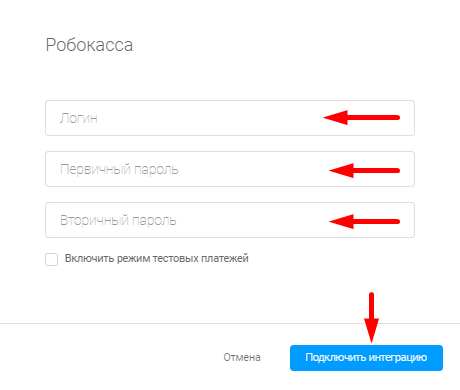This screenshot has width=460, height=390.
Task: Enable the test payments mode checkbox
Action: (x=51, y=259)
